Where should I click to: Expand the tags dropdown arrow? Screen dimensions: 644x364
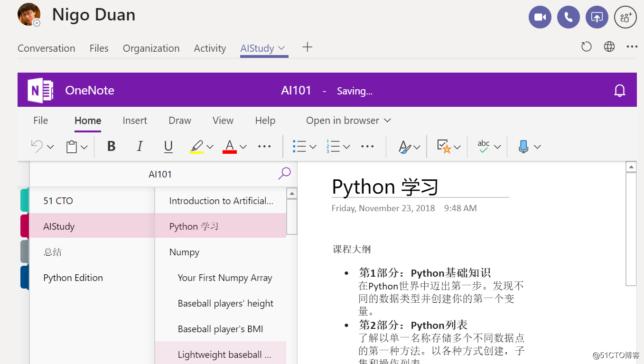(x=457, y=147)
